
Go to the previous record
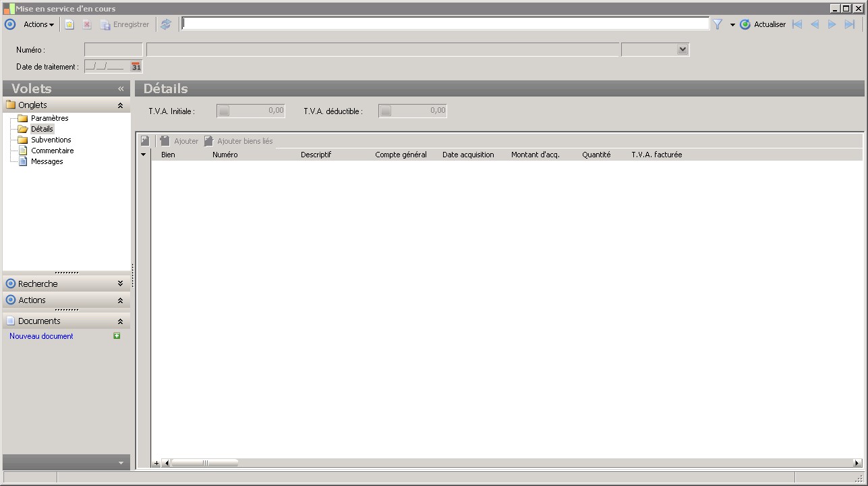(815, 24)
